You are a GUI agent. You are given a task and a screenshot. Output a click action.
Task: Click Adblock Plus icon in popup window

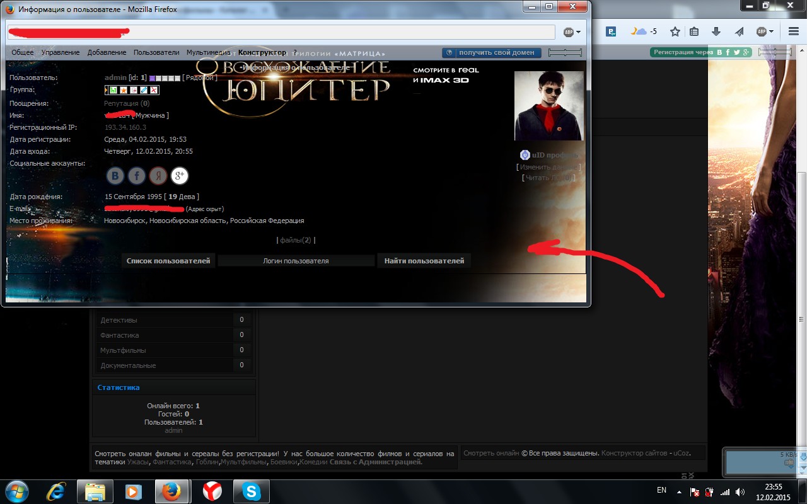coord(568,32)
